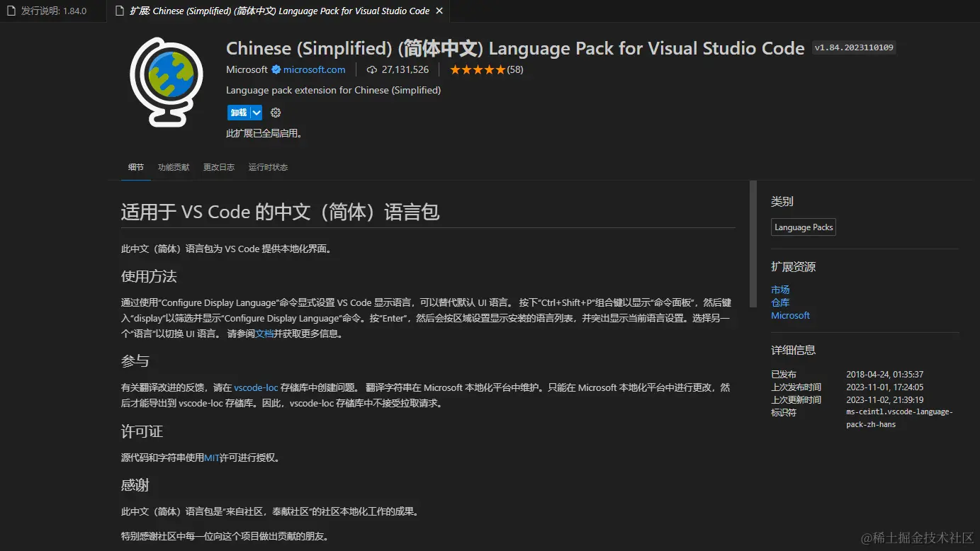Open the MIT license link

(210, 457)
